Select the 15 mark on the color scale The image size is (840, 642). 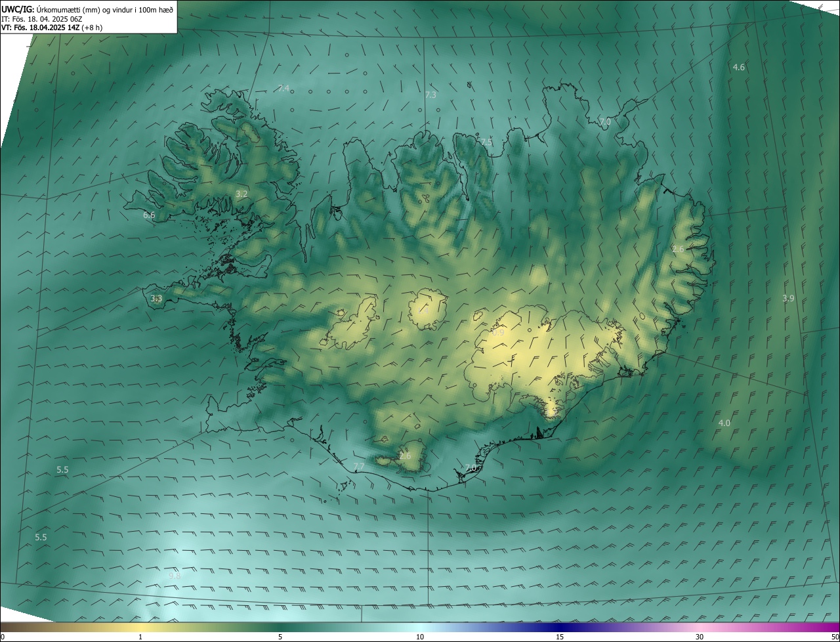tap(560, 637)
